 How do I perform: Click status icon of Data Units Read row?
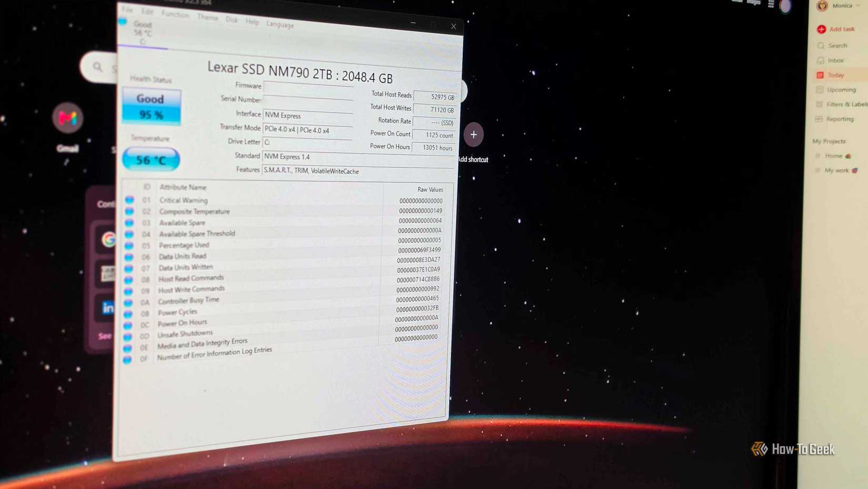coord(129,257)
